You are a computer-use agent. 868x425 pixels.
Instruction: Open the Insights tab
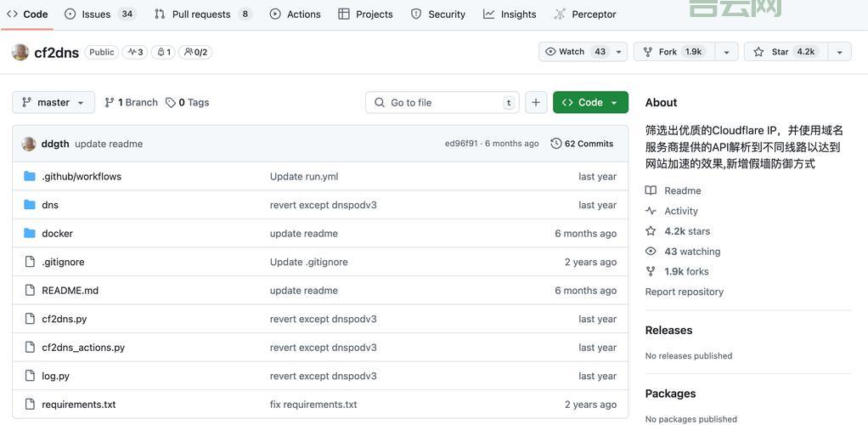(x=510, y=14)
